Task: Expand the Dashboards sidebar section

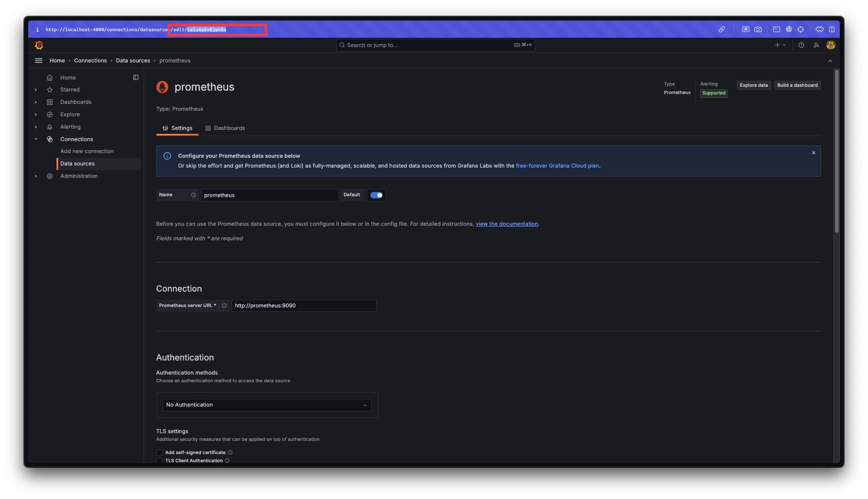Action: 36,102
